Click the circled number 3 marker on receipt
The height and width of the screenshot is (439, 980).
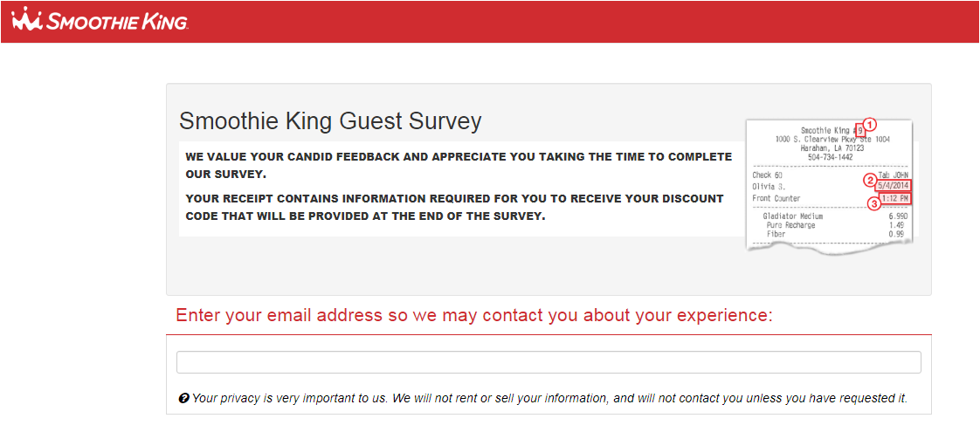pyautogui.click(x=873, y=203)
